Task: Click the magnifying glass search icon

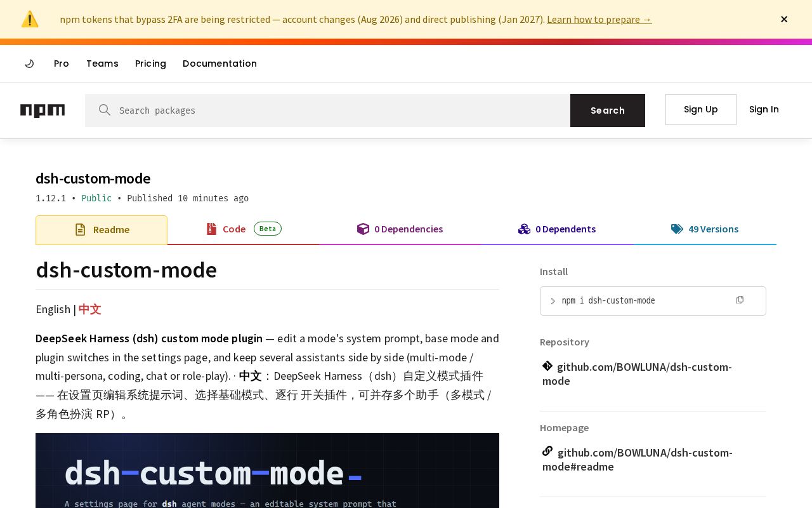Action: coord(105,110)
